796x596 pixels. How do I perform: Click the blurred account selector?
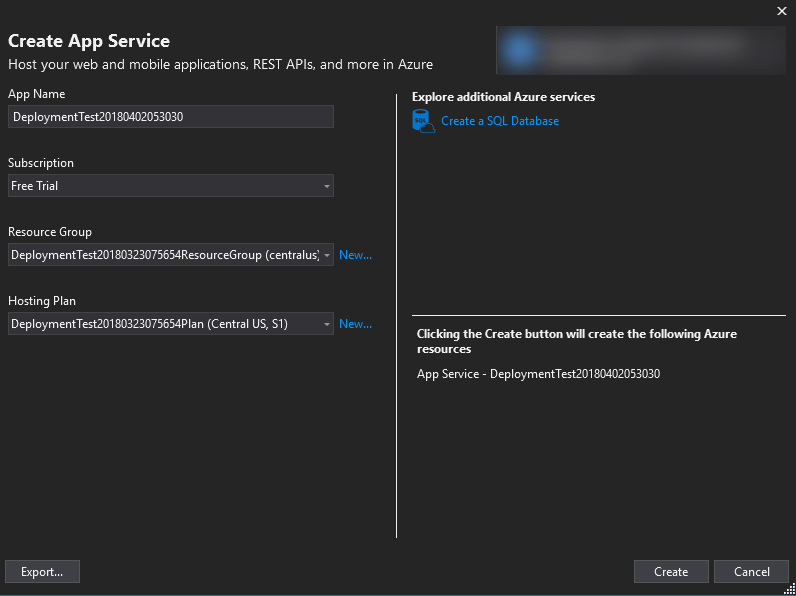[641, 50]
